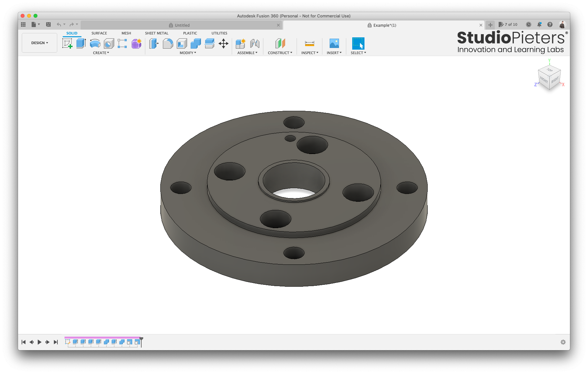This screenshot has width=588, height=374.
Task: Close the Untitled document tab
Action: [278, 25]
